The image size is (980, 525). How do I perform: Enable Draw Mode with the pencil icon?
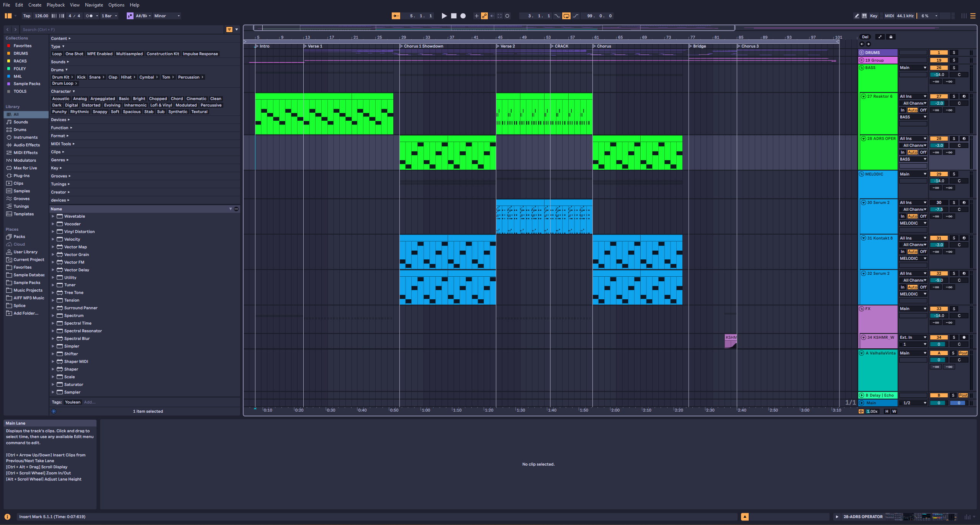click(856, 16)
